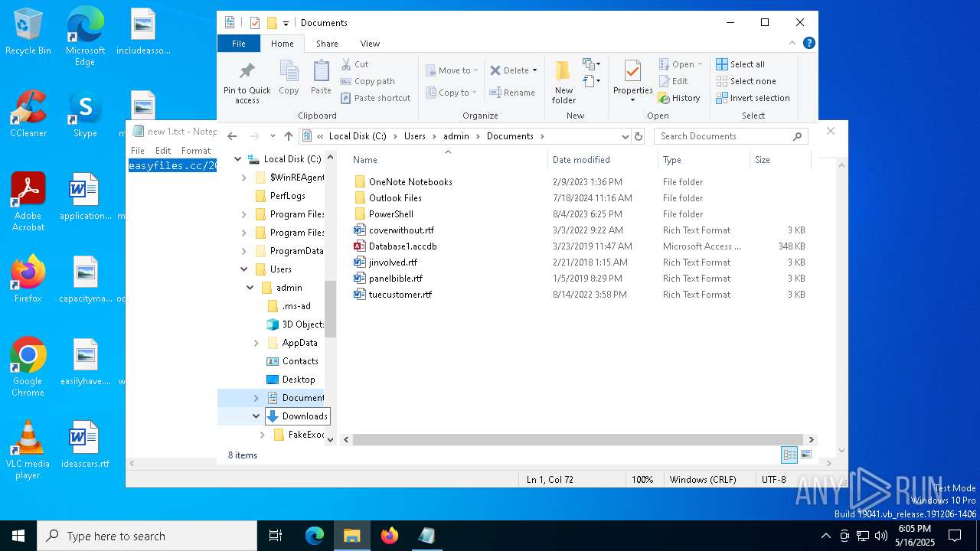The image size is (980, 551).
Task: Click Select none in ribbon
Action: [746, 81]
